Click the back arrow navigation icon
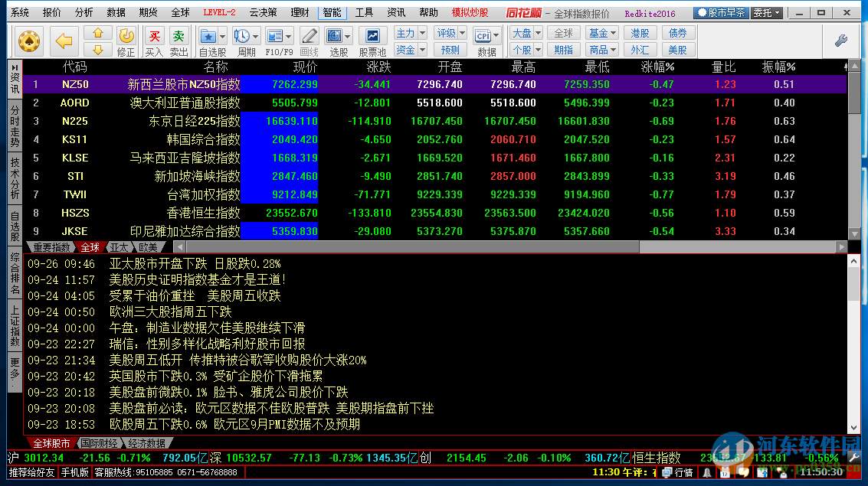This screenshot has height=486, width=868. [64, 41]
